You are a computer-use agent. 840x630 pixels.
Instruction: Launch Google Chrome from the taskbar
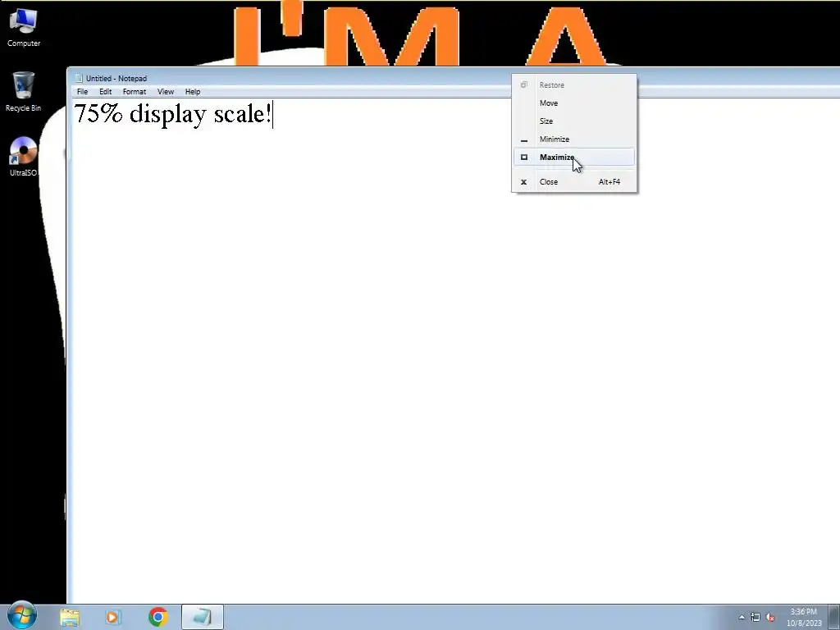click(158, 617)
